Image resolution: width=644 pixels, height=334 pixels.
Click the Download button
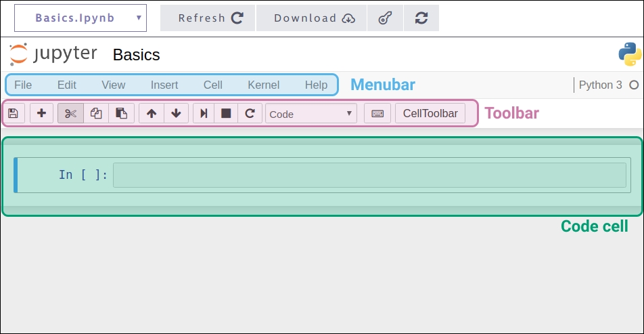pos(311,18)
